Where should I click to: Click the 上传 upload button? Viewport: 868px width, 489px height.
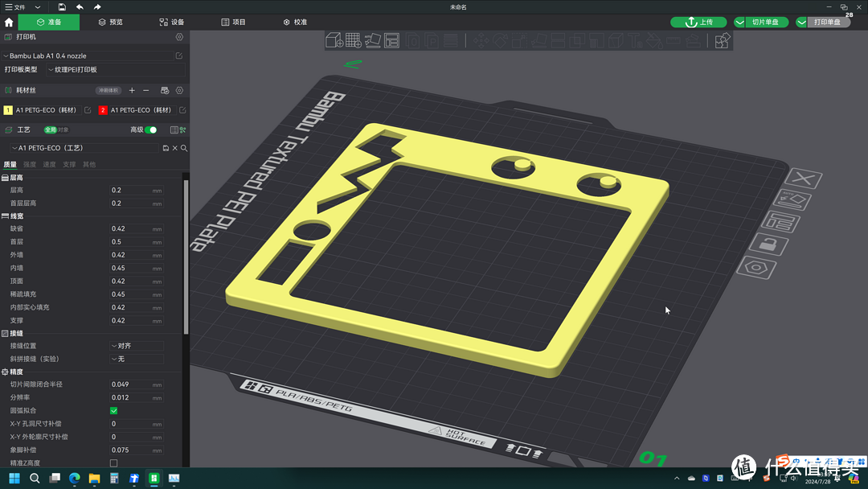coord(698,23)
